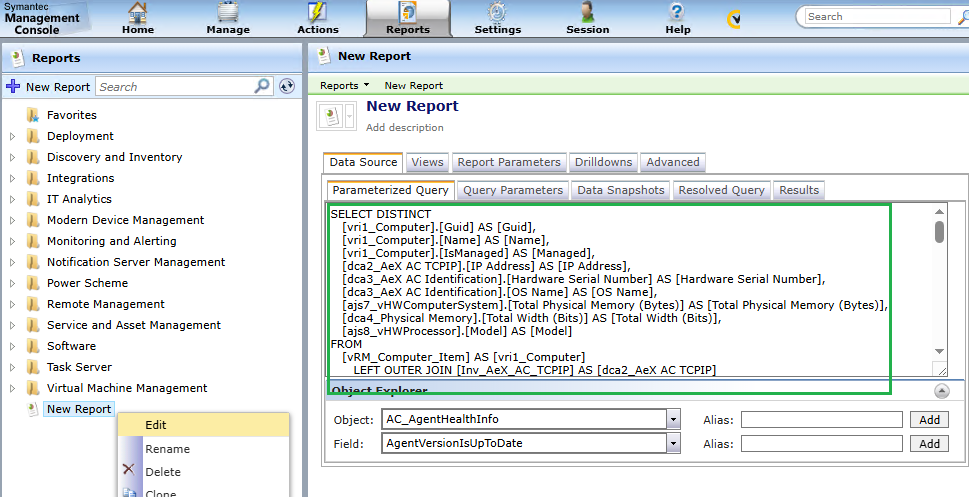
Task: Click Add button next to Field alias
Action: (x=929, y=444)
